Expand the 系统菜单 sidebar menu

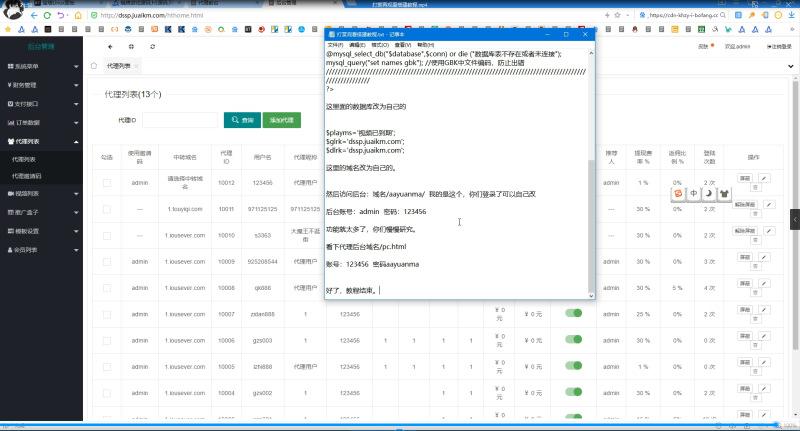coord(41,66)
